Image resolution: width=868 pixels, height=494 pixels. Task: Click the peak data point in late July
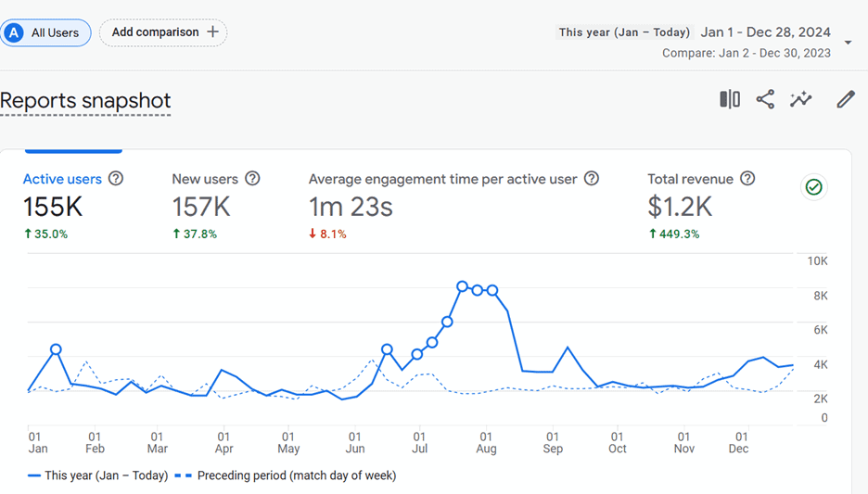[x=462, y=286]
